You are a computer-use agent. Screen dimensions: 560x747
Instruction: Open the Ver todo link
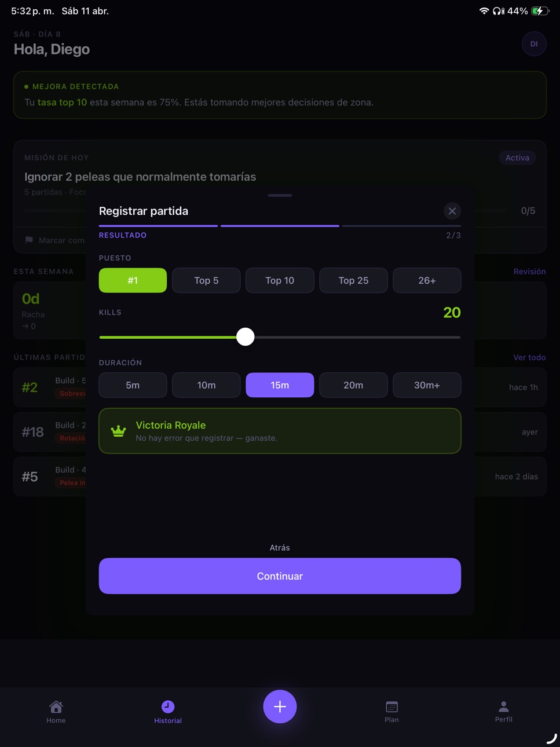529,357
